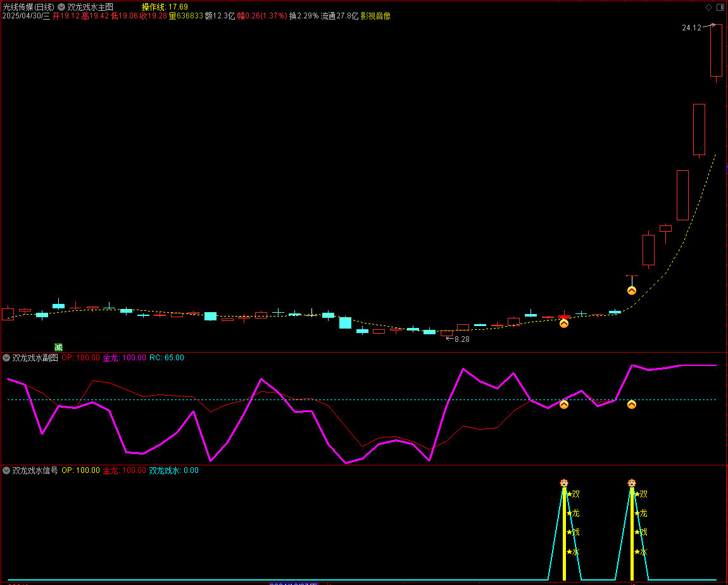Click the right buy arrow icon under the long-wick candle

pyautogui.click(x=631, y=291)
